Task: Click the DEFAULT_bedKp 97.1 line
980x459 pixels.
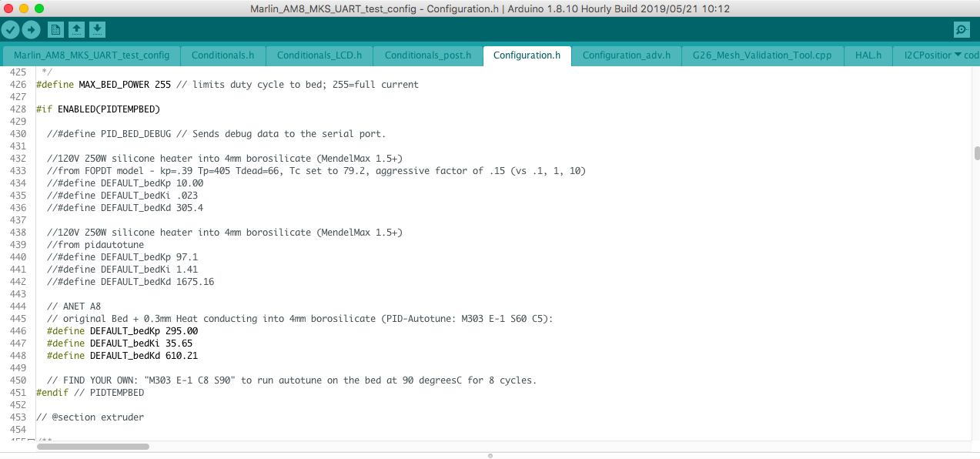Action: (122, 257)
